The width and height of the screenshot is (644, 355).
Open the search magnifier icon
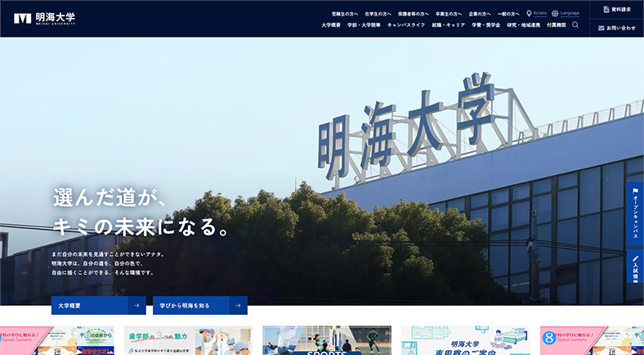point(575,25)
